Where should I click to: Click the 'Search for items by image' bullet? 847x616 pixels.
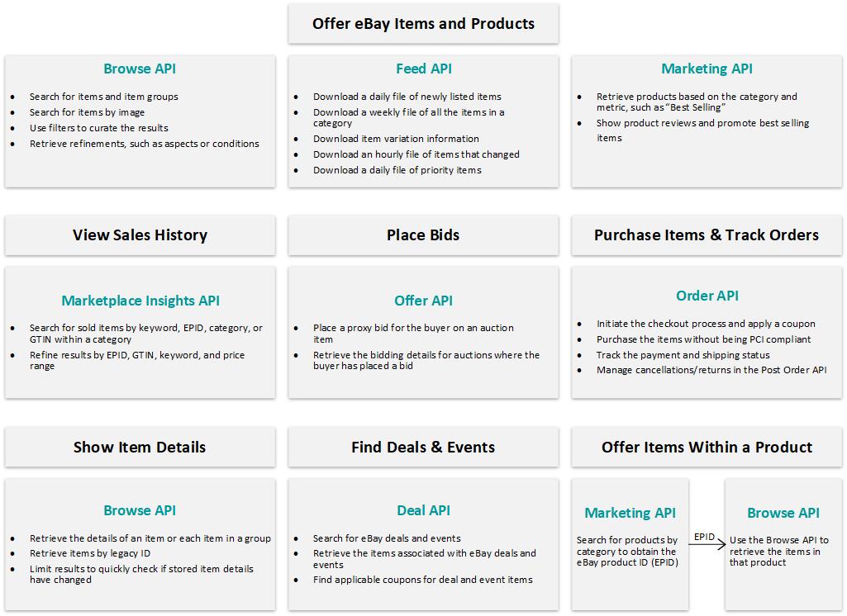point(87,112)
